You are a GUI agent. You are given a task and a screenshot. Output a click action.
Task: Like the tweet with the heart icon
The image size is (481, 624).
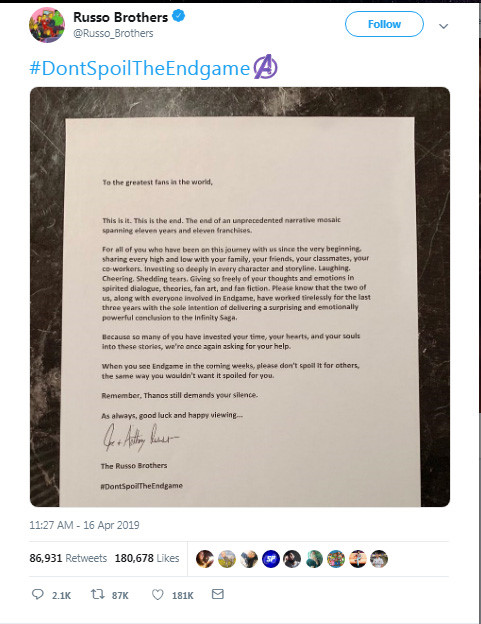tap(158, 595)
